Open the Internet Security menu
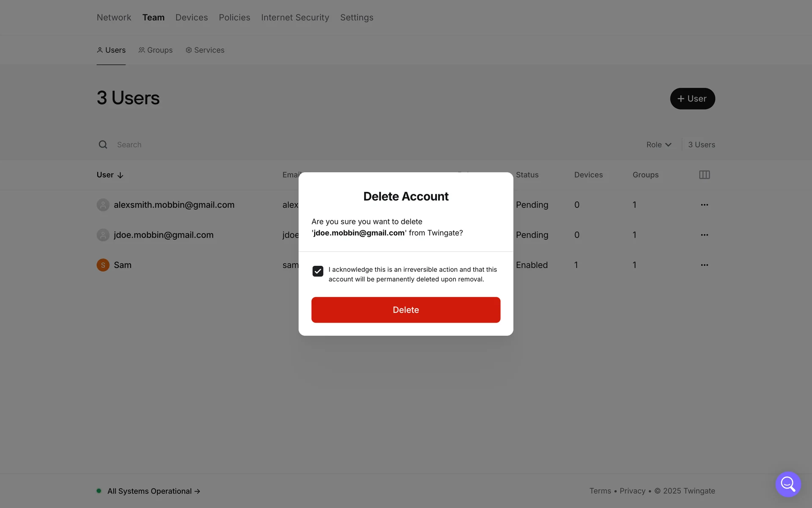This screenshot has height=508, width=812. coord(295,17)
